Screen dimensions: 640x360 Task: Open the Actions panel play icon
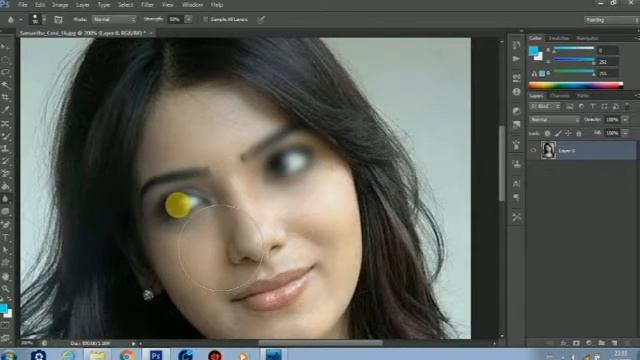[x=516, y=59]
